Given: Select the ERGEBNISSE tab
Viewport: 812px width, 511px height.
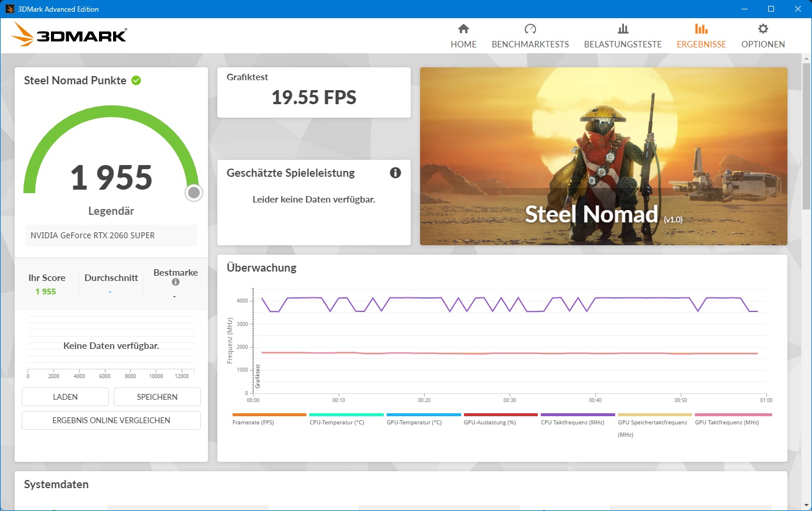Looking at the screenshot, I should pyautogui.click(x=701, y=36).
